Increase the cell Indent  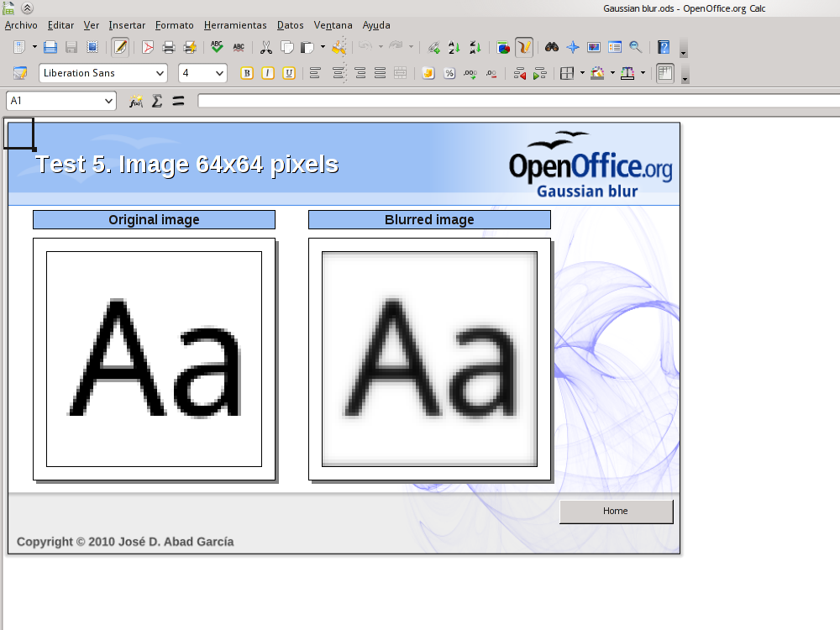pyautogui.click(x=539, y=73)
